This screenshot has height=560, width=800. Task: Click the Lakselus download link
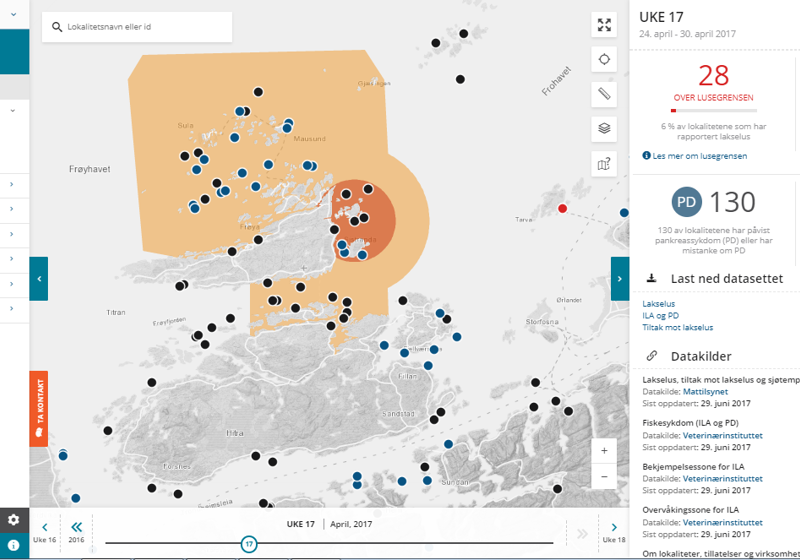point(659,302)
